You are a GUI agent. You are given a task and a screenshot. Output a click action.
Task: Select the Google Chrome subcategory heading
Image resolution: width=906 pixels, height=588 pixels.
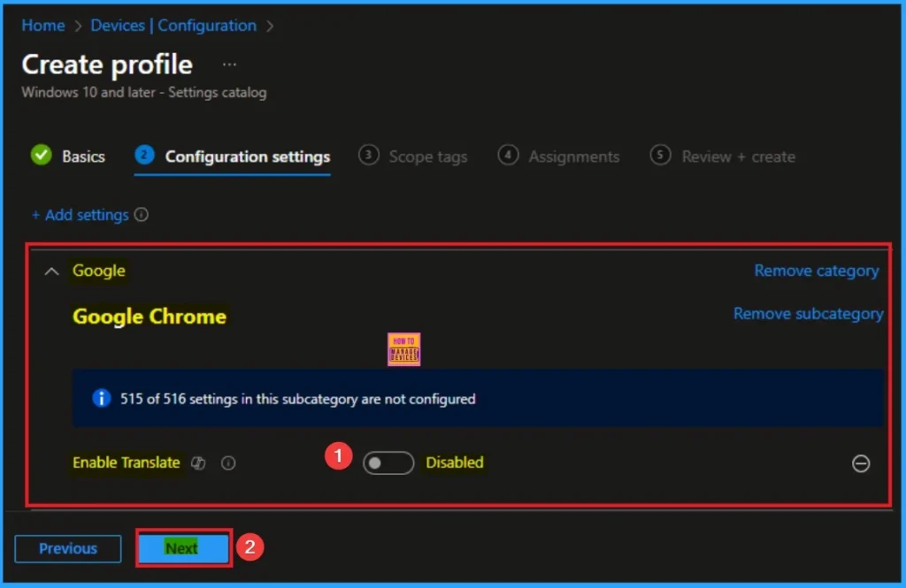[149, 317]
